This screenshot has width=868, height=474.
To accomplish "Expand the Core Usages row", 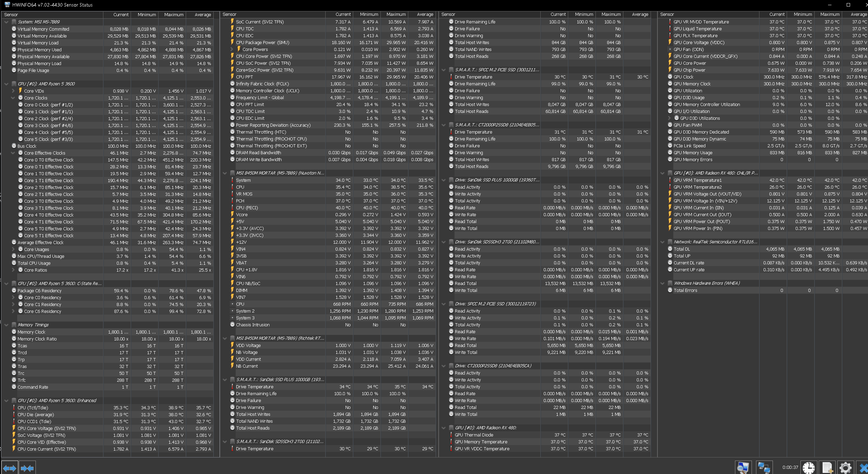I will pyautogui.click(x=13, y=249).
